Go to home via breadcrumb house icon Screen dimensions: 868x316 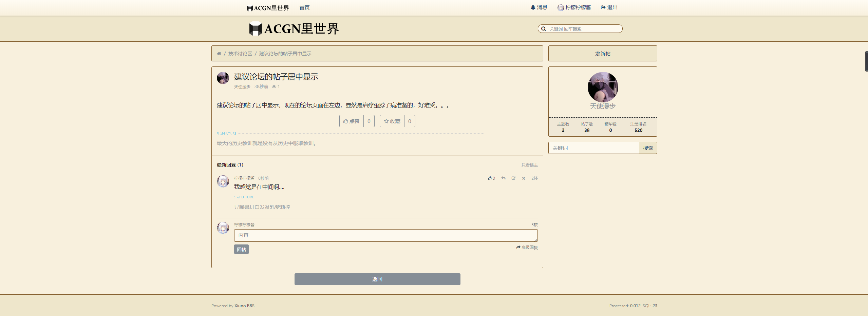[x=219, y=54]
